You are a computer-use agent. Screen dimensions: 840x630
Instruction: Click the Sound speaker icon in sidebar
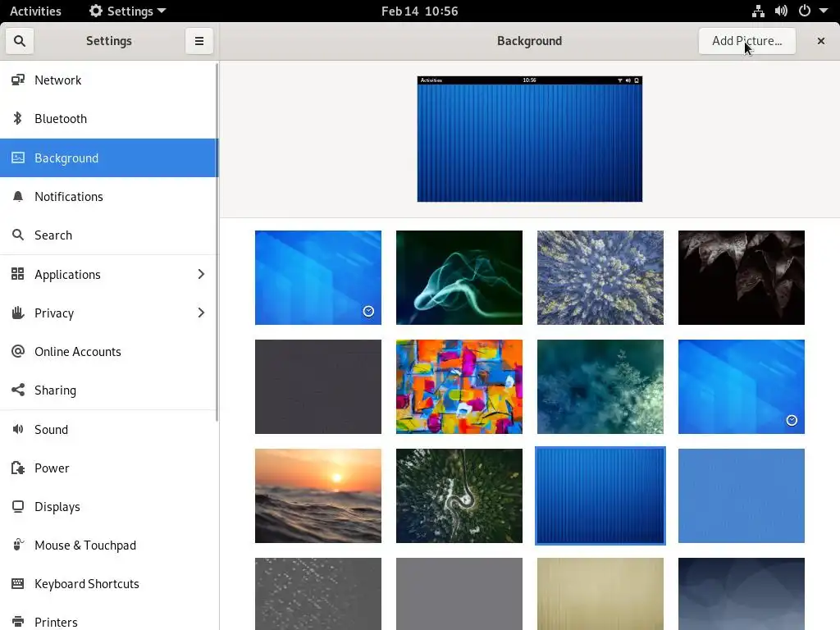coord(18,429)
